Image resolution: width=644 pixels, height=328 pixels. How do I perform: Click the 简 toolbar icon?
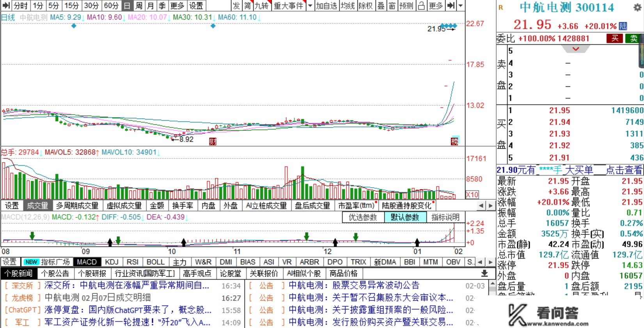[247, 5]
